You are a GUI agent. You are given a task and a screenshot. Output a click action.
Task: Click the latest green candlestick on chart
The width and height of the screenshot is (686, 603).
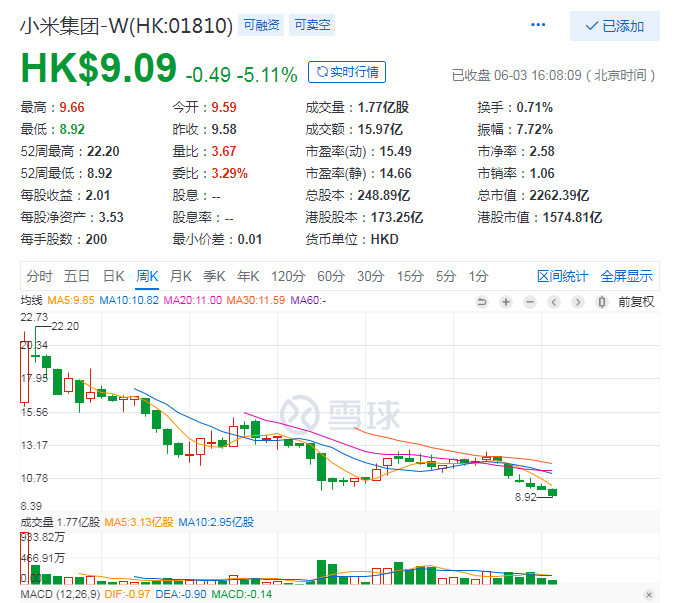point(552,492)
